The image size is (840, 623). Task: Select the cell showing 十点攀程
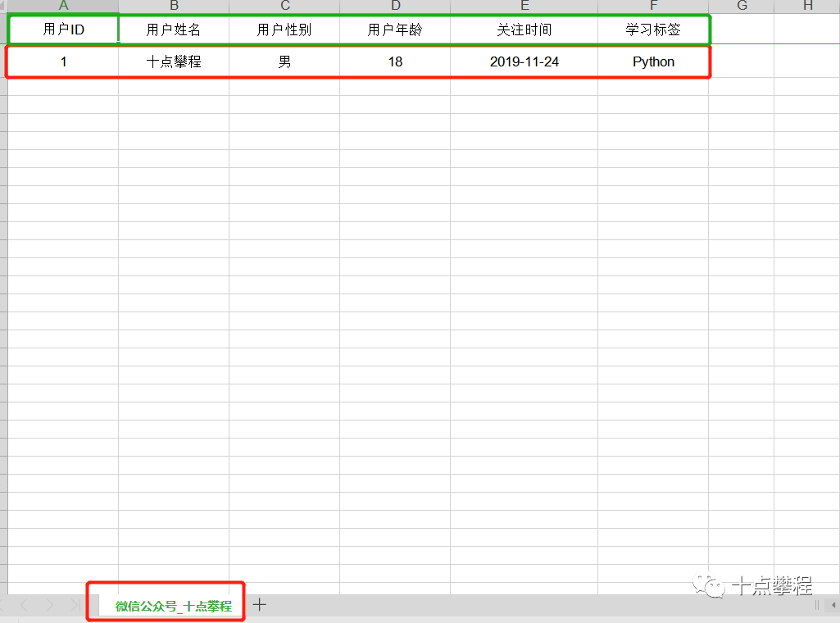[x=174, y=61]
